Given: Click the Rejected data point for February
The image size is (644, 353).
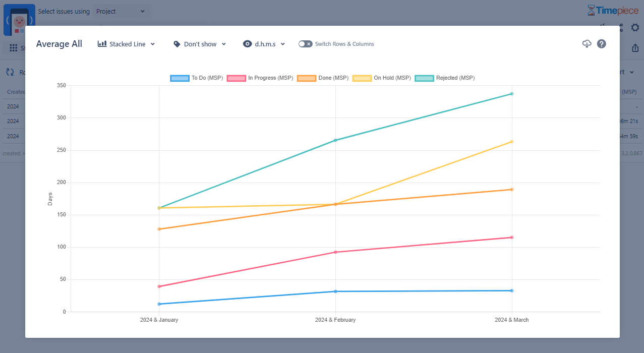Looking at the screenshot, I should pyautogui.click(x=335, y=140).
